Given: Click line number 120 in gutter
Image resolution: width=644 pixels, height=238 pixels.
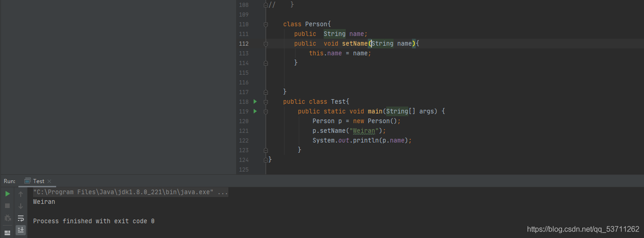Looking at the screenshot, I should pos(244,121).
